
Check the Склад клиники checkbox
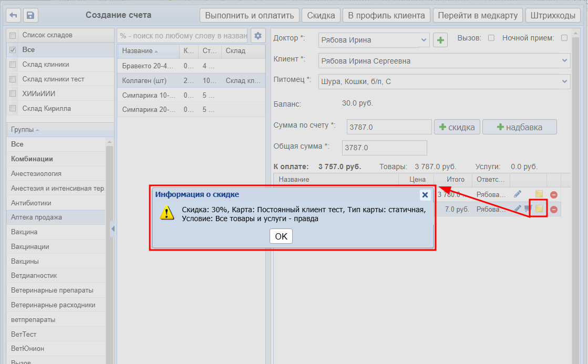(13, 65)
